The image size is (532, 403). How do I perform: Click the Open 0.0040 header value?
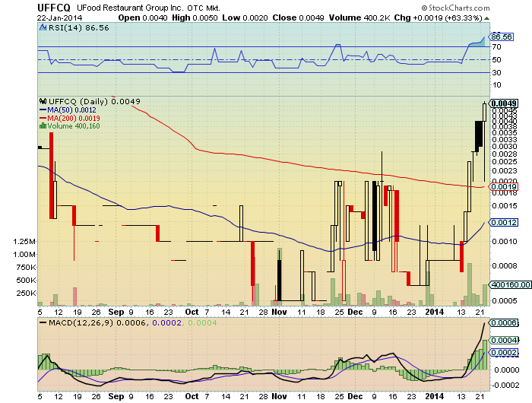coord(143,18)
